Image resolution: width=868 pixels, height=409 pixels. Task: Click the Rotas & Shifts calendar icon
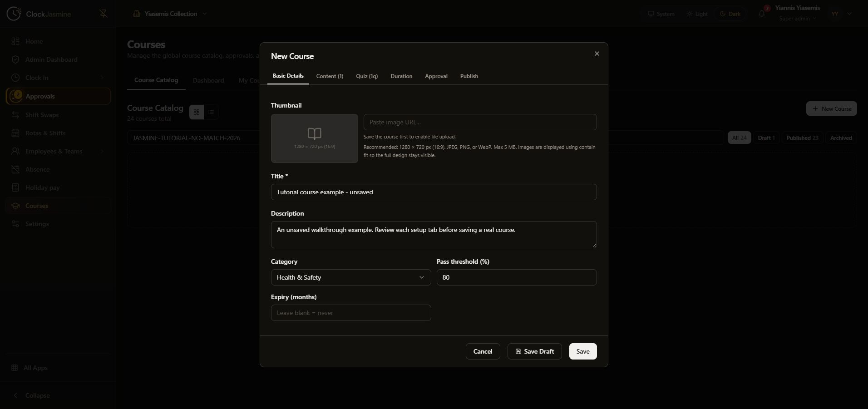15,133
